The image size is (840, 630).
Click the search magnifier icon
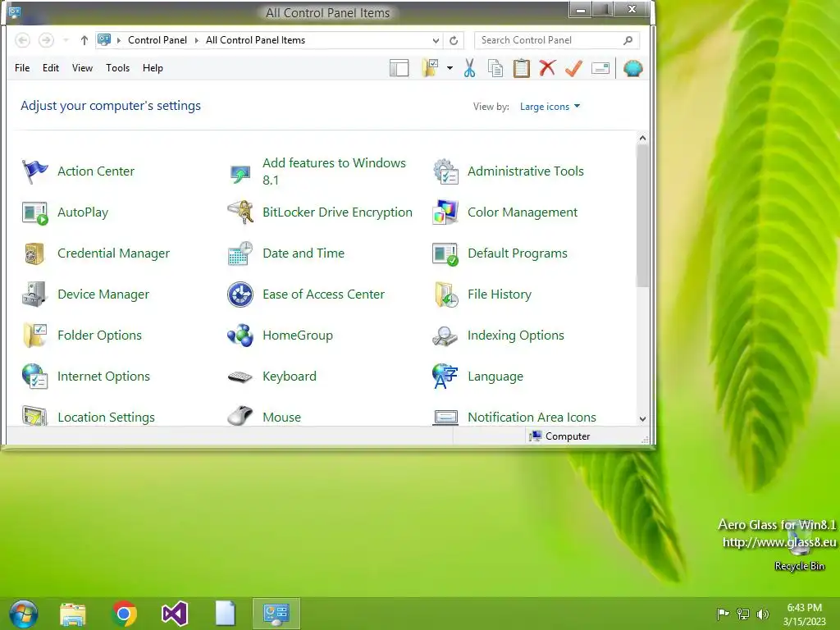628,40
